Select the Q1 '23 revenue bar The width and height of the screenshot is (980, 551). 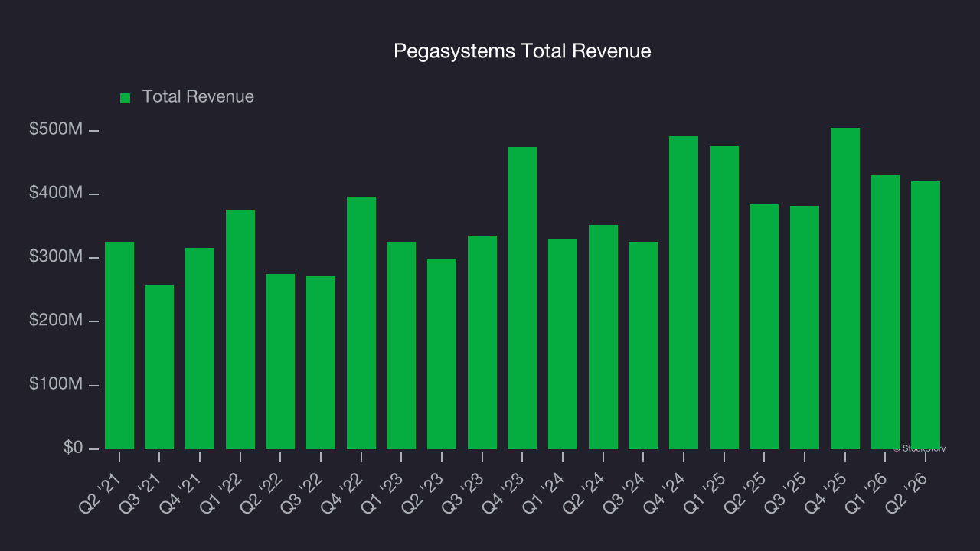click(401, 345)
